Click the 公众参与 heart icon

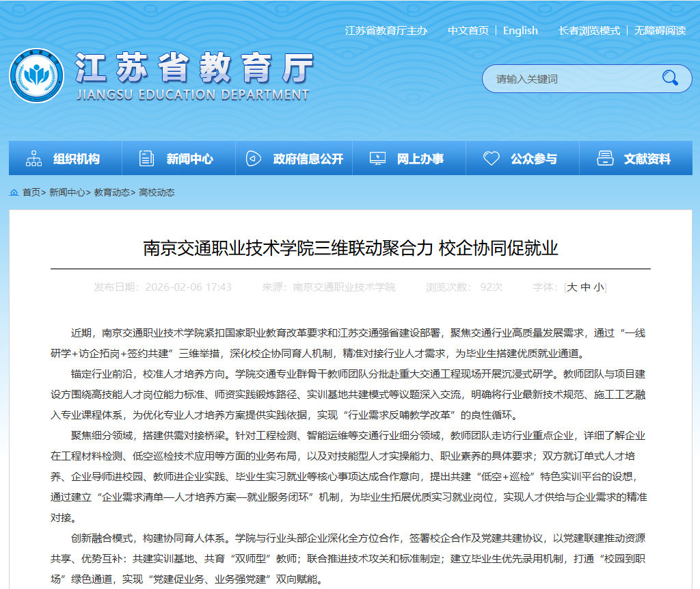pyautogui.click(x=491, y=159)
